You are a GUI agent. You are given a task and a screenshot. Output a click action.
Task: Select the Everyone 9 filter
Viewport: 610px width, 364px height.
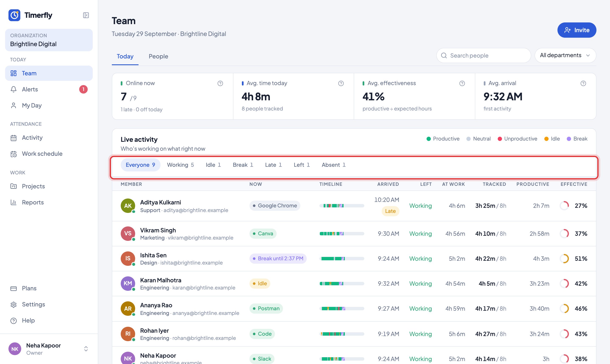tap(140, 165)
